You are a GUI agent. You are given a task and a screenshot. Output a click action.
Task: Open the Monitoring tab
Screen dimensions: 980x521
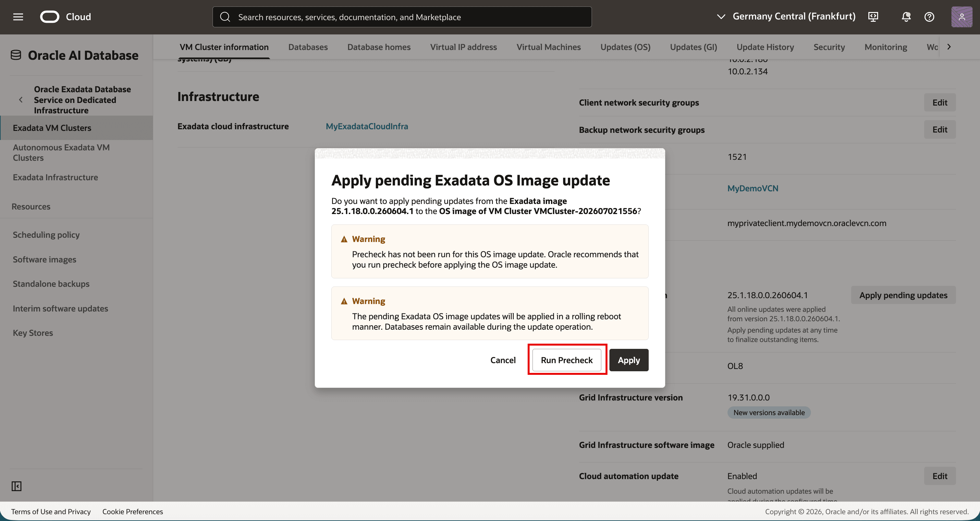[886, 47]
